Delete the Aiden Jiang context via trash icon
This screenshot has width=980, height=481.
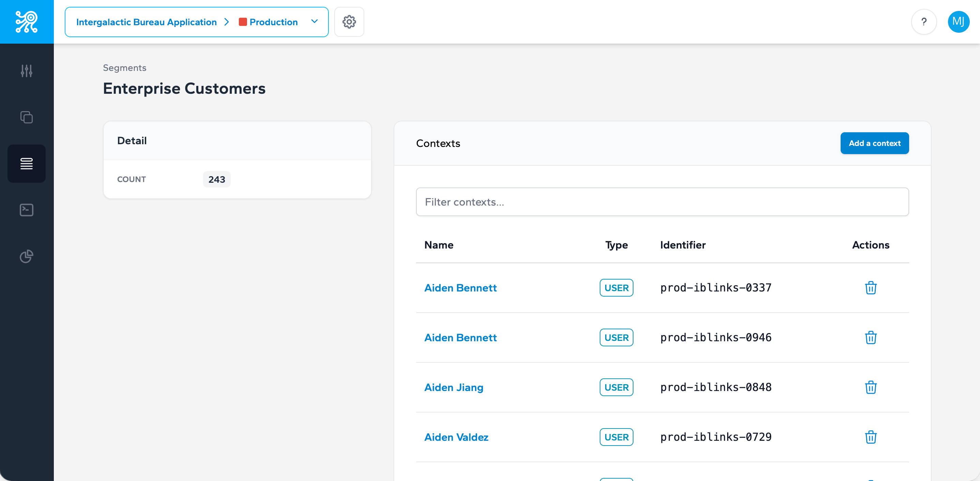(871, 387)
